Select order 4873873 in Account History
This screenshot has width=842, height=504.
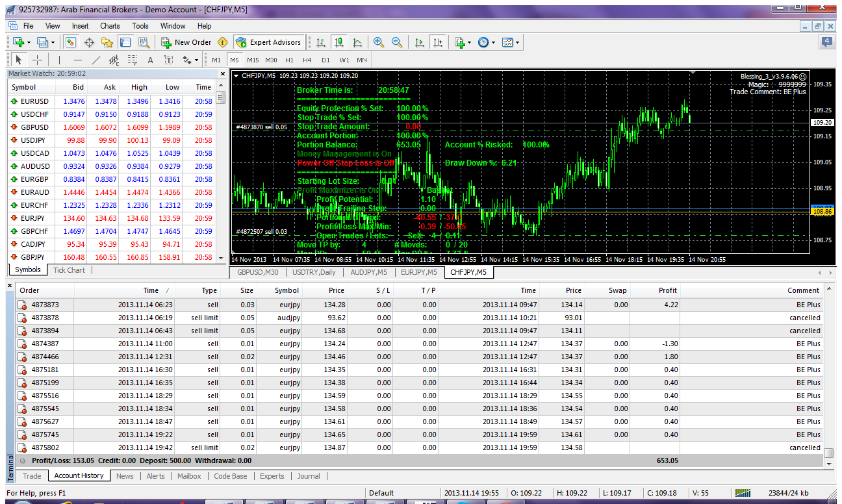[420, 305]
